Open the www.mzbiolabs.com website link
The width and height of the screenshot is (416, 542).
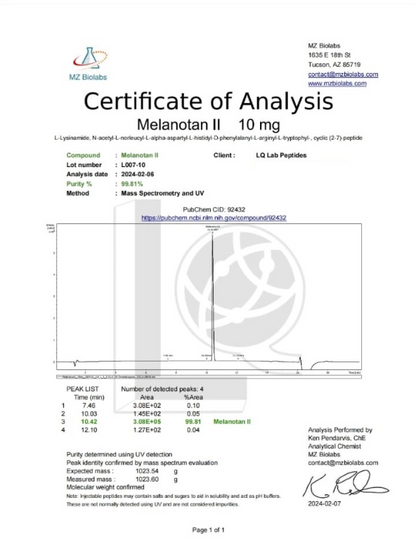click(337, 83)
